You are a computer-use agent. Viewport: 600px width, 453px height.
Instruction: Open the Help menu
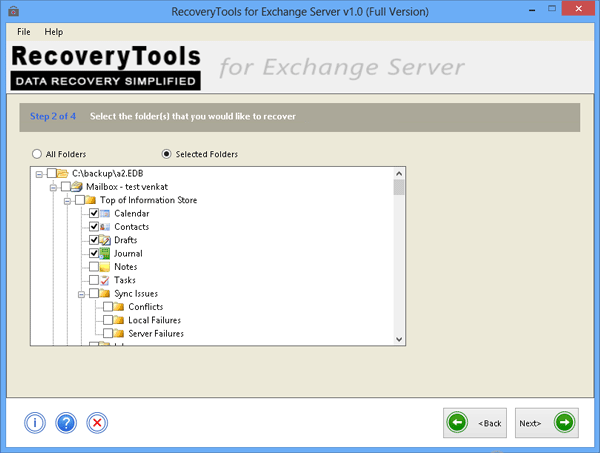pos(54,32)
